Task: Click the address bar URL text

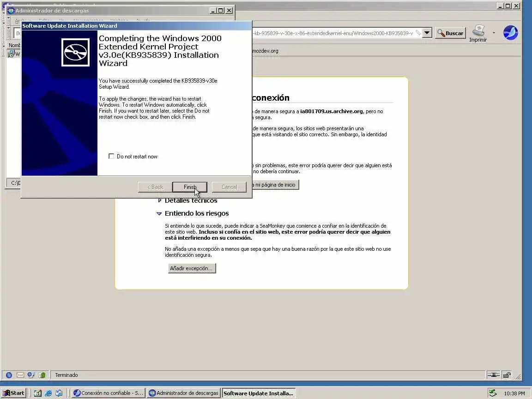Action: [333, 33]
